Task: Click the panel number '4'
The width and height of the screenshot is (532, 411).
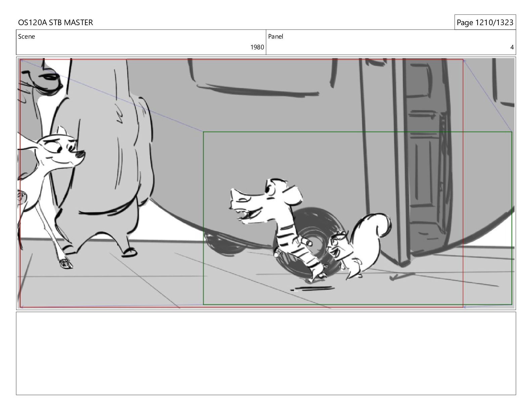Action: pyautogui.click(x=512, y=47)
